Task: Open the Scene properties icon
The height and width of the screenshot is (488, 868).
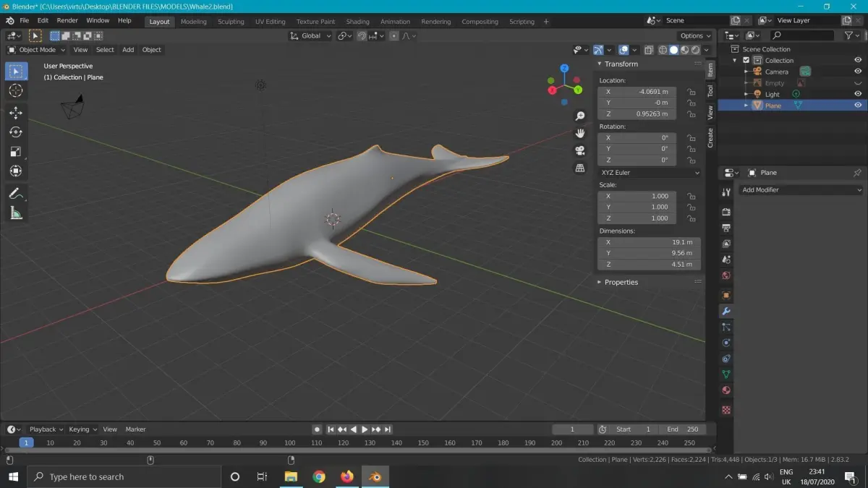Action: [726, 260]
